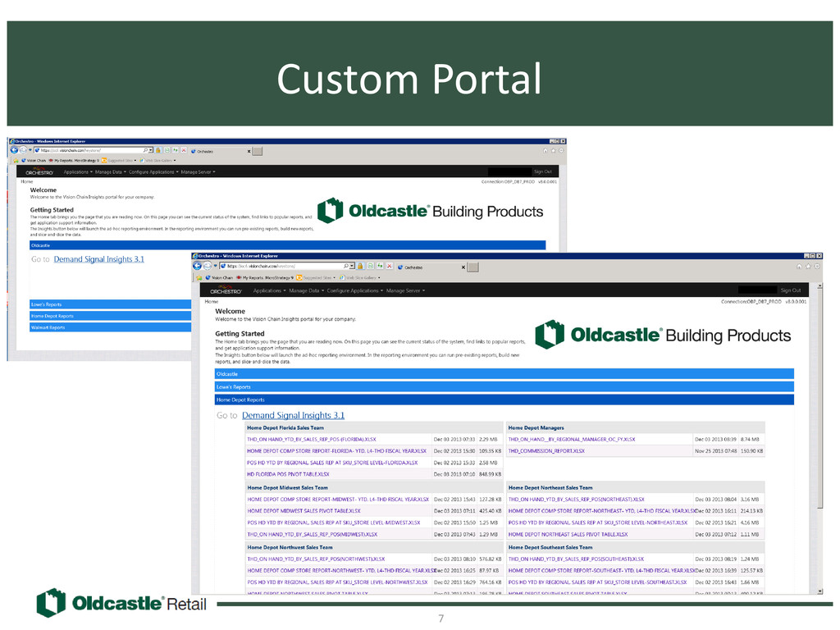Open Demand Signal Insights 3.1 in front window
This screenshot has height=630, width=840.
tap(293, 415)
